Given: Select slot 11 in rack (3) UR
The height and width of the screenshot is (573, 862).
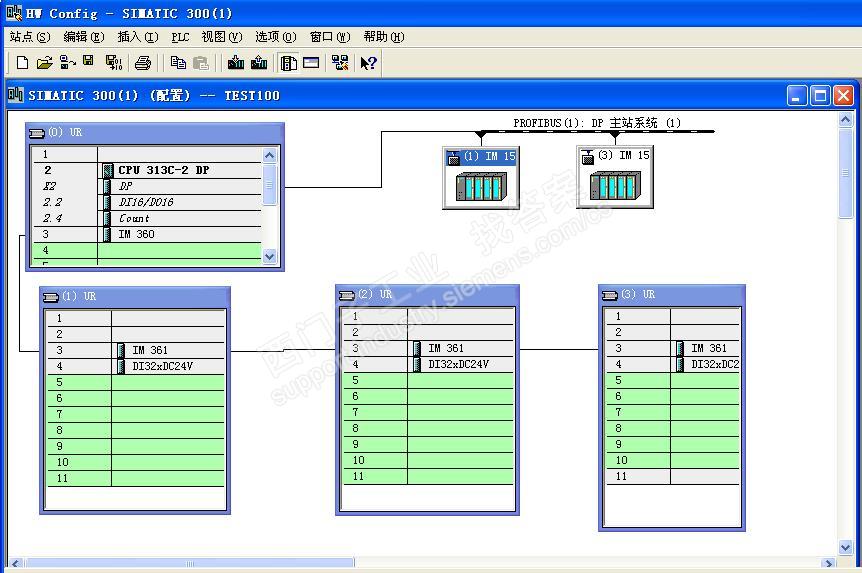Looking at the screenshot, I should (x=673, y=476).
